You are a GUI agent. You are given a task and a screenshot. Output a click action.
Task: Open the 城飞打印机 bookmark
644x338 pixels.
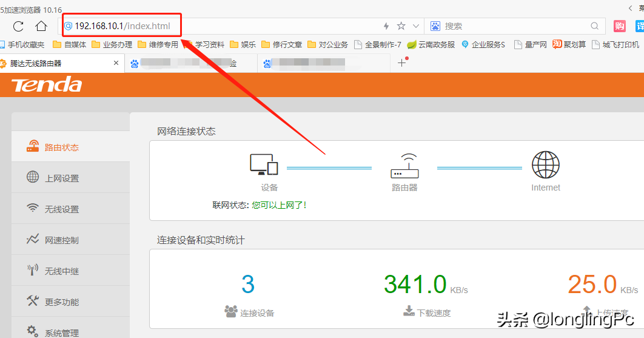615,44
